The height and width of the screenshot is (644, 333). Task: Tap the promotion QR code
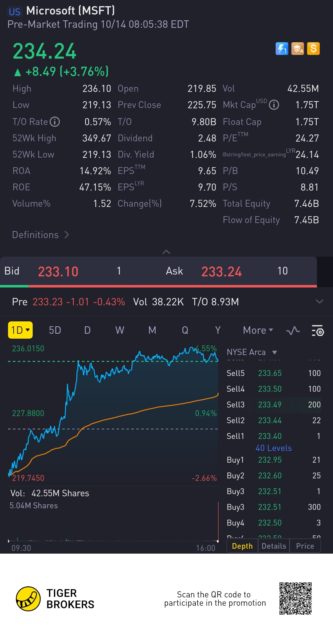click(295, 598)
